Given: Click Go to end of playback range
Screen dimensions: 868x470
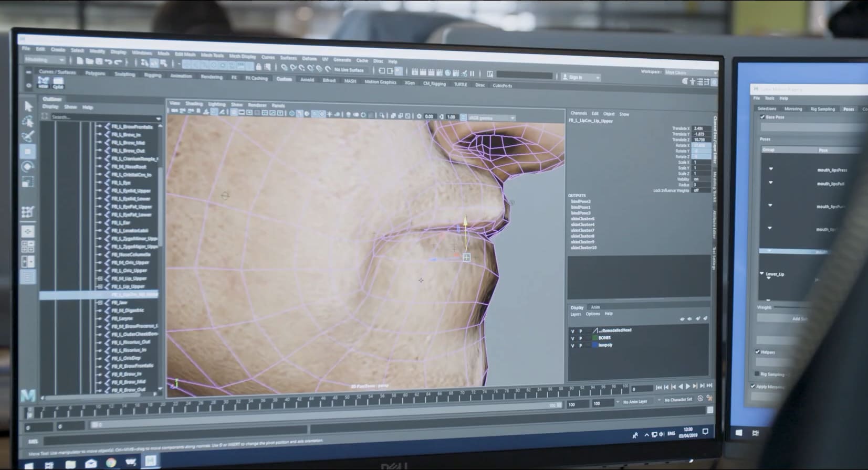Looking at the screenshot, I should 709,386.
